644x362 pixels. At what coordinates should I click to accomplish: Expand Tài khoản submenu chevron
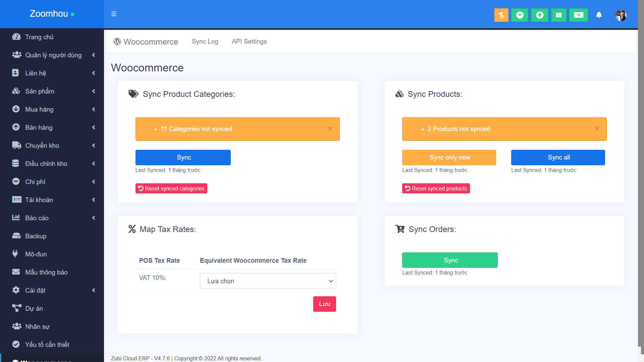coord(94,200)
